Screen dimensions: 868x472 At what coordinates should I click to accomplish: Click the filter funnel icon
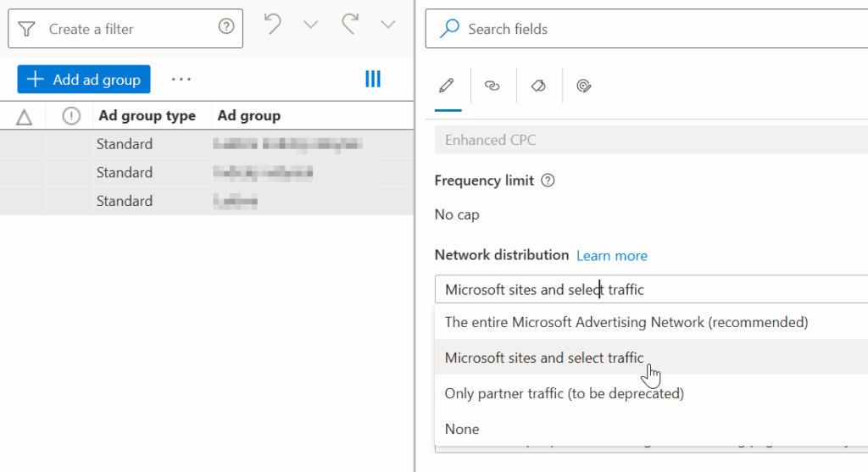coord(26,29)
